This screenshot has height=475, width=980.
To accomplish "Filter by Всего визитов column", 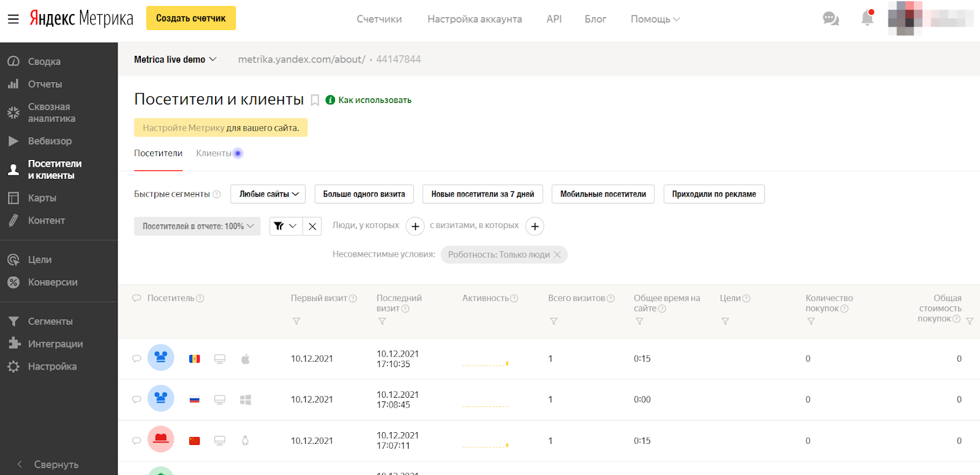I will click(x=554, y=321).
